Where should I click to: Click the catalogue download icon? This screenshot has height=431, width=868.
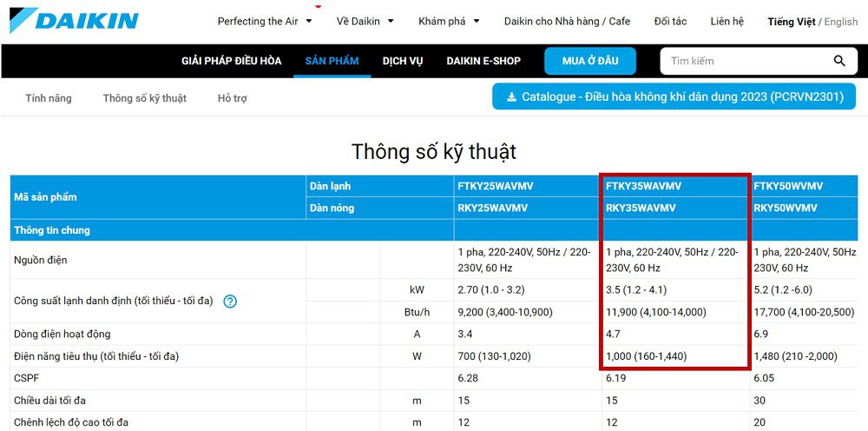coord(511,97)
